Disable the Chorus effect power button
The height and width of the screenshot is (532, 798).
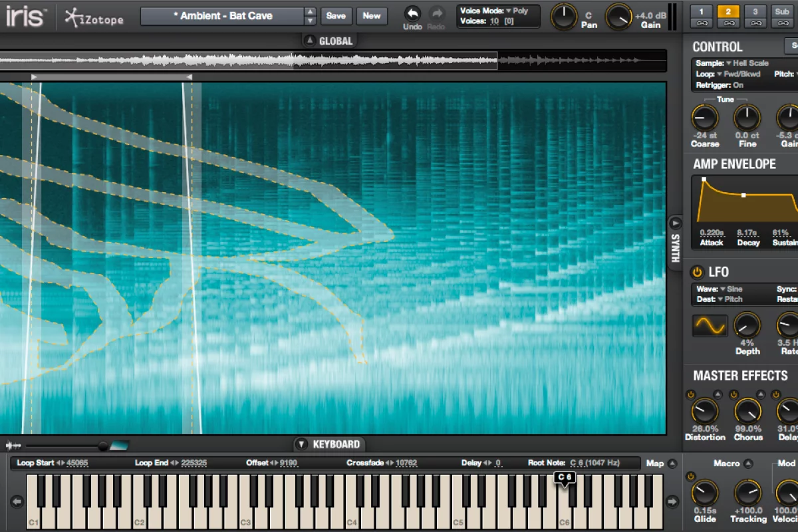click(733, 395)
